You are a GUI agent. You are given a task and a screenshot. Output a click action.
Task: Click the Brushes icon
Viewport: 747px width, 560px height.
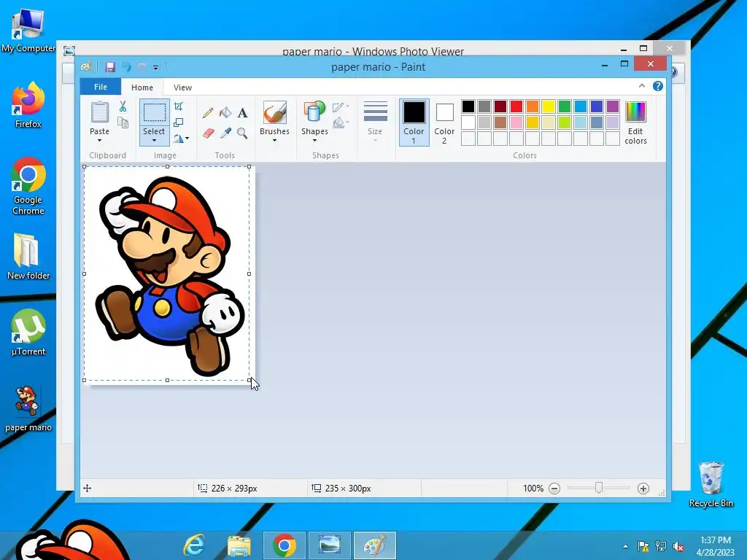click(x=274, y=113)
